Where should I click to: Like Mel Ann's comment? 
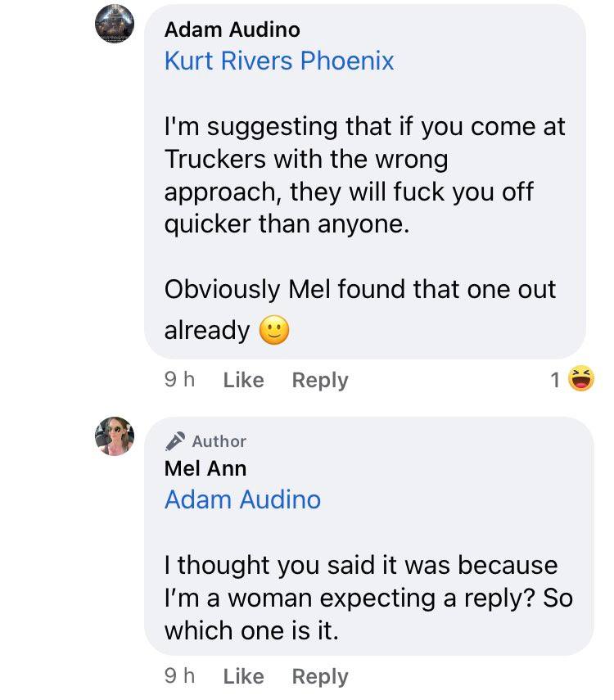243,676
